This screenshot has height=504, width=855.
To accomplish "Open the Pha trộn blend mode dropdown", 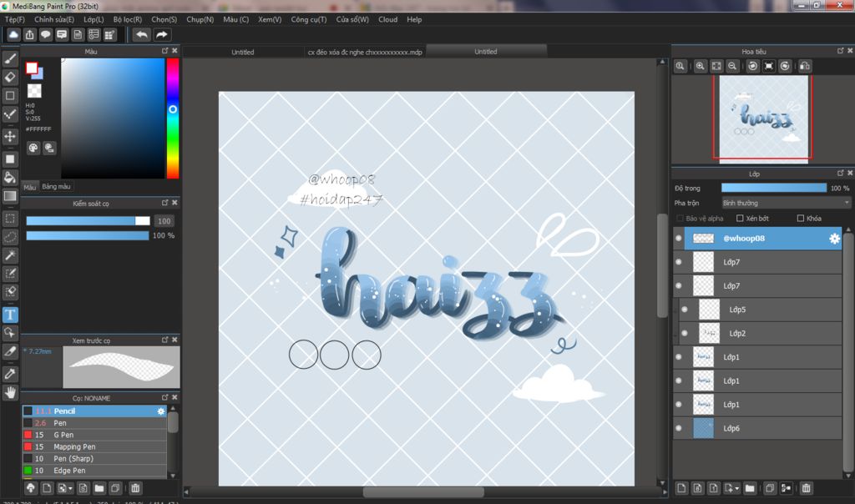I will click(786, 203).
